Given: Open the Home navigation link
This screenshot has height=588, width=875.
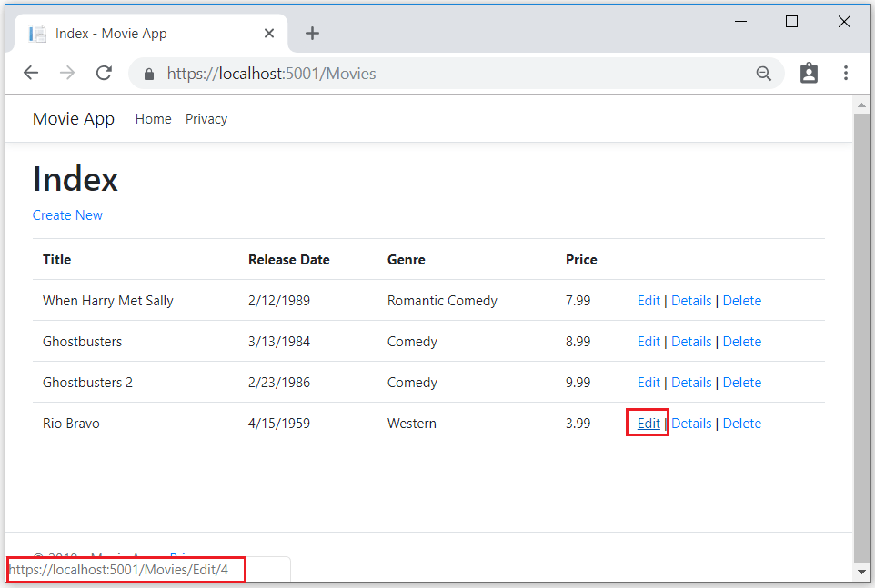Looking at the screenshot, I should tap(153, 119).
